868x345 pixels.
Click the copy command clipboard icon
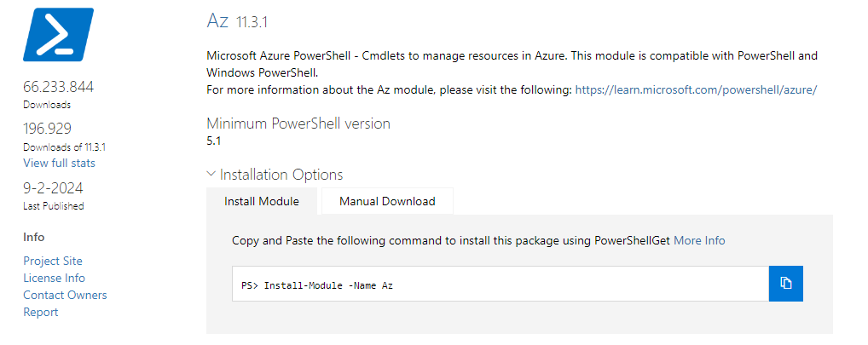[785, 284]
